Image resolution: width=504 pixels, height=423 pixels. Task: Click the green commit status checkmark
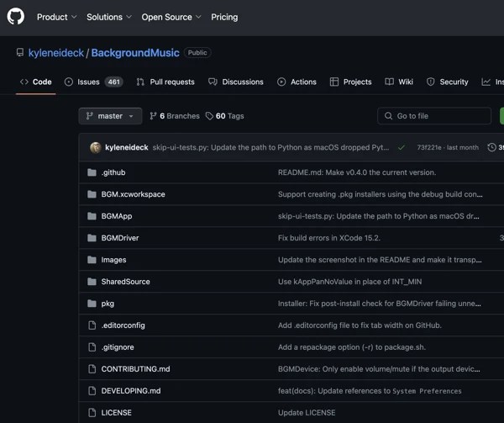tap(402, 148)
